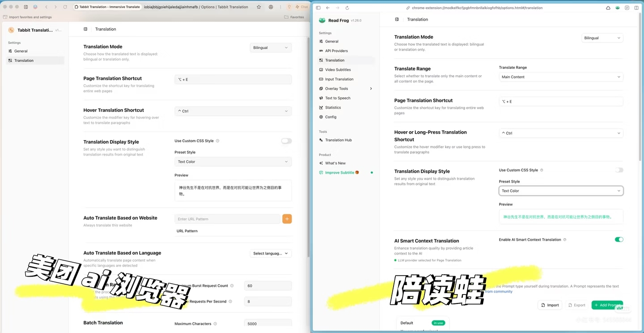Viewport: 644px width, 333px height.
Task: Reload the Read Frog options page
Action: pos(347,8)
